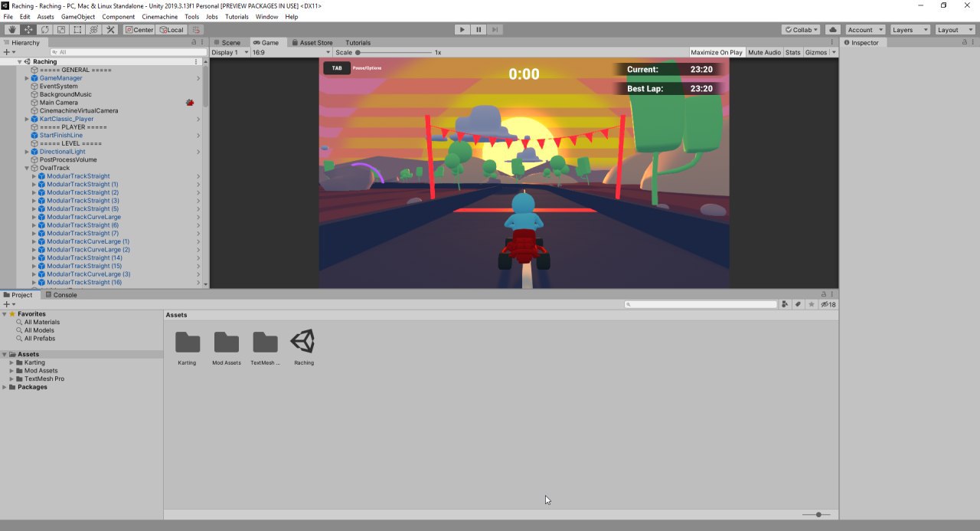Screen dimensions: 980x531
Task: Open the Account dropdown
Action: click(865, 30)
